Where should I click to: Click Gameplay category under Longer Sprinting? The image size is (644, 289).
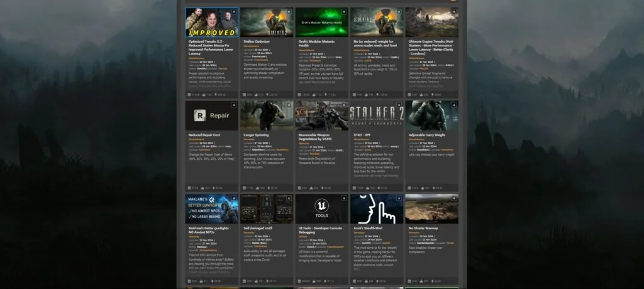(x=248, y=139)
